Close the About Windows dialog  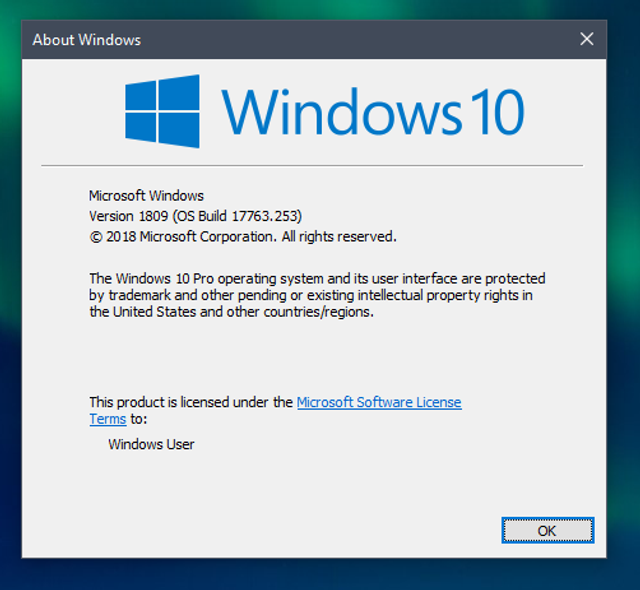coord(587,39)
